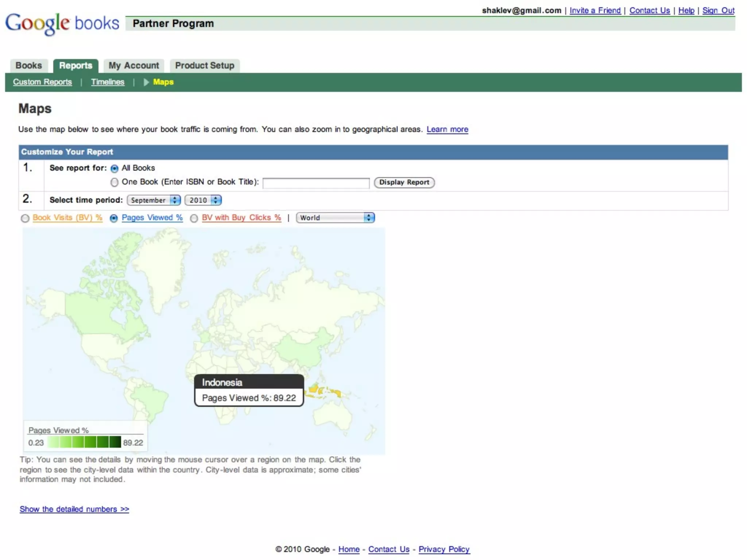The width and height of the screenshot is (747, 560).
Task: Click Show the detailed numbers link
Action: (x=74, y=509)
